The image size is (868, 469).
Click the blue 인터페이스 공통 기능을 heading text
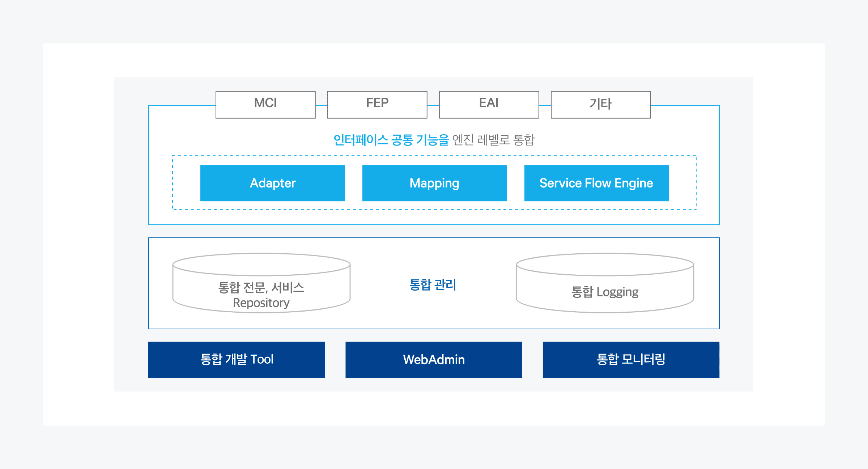[391, 140]
